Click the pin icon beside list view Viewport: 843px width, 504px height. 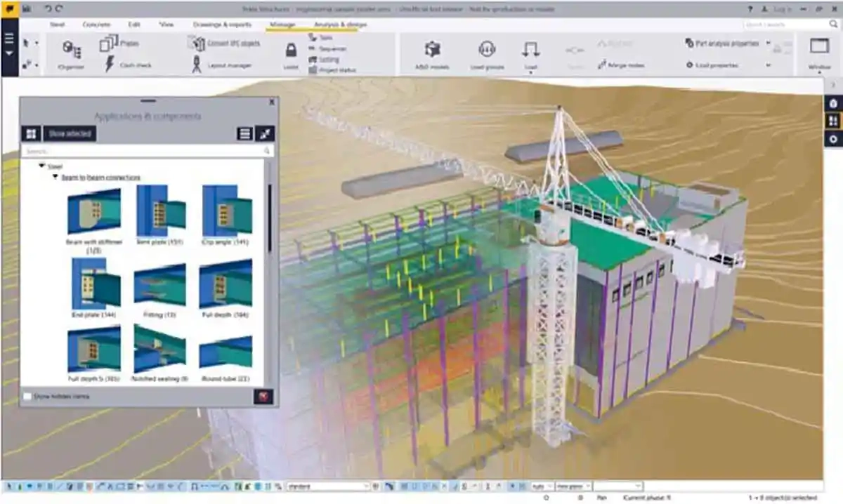[x=265, y=133]
